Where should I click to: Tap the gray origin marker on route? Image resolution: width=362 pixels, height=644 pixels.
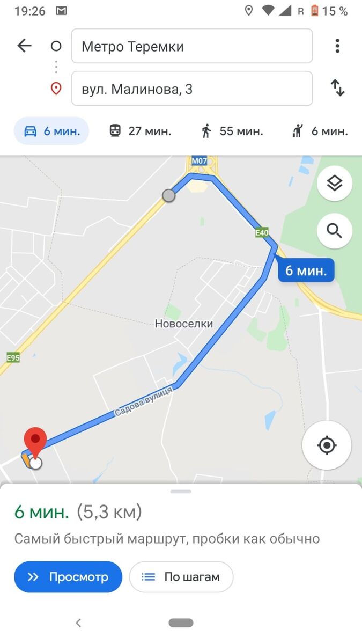pos(169,195)
